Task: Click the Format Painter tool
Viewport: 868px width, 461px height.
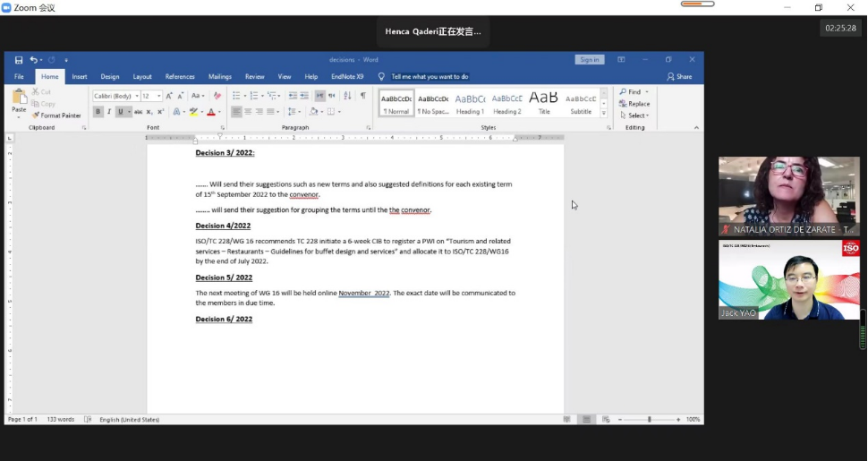Action: 56,115
